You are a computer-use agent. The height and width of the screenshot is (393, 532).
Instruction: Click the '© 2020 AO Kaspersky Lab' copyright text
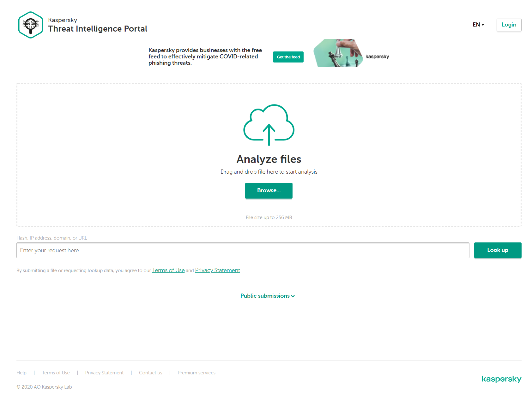44,387
